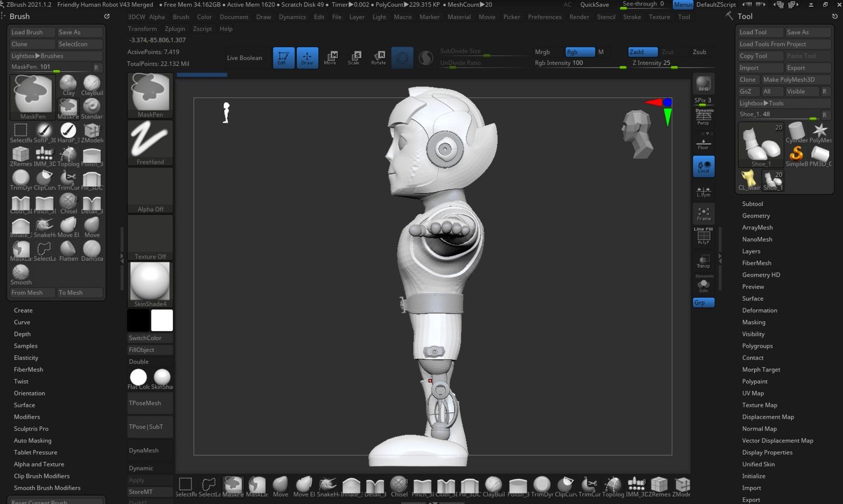Pick the Smooth brush in Brush palette
This screenshot has width=843, height=504.
(x=21, y=274)
